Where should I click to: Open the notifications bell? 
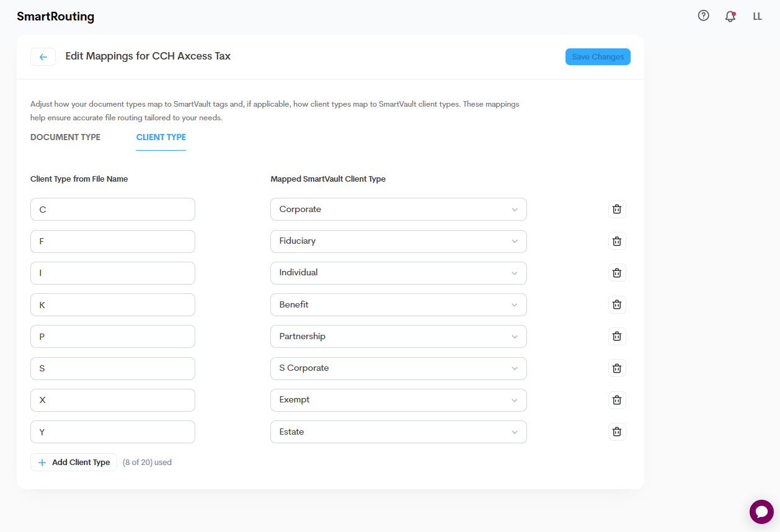[730, 17]
